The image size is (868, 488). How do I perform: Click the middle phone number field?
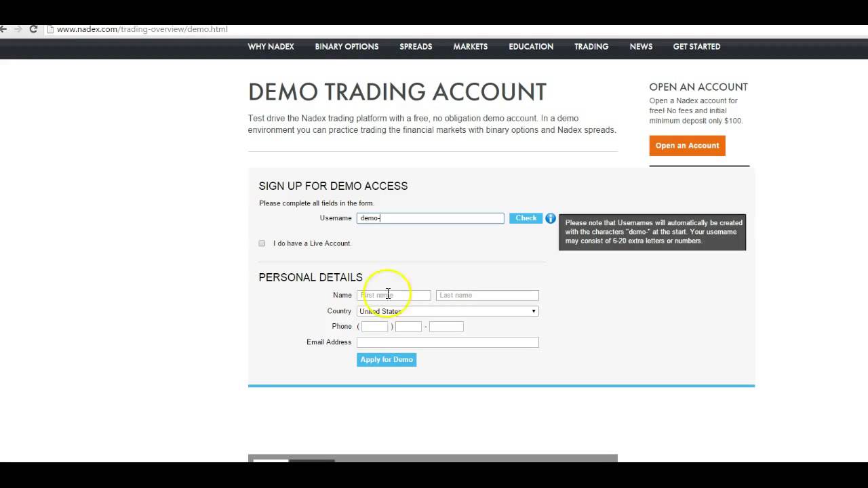(x=408, y=327)
